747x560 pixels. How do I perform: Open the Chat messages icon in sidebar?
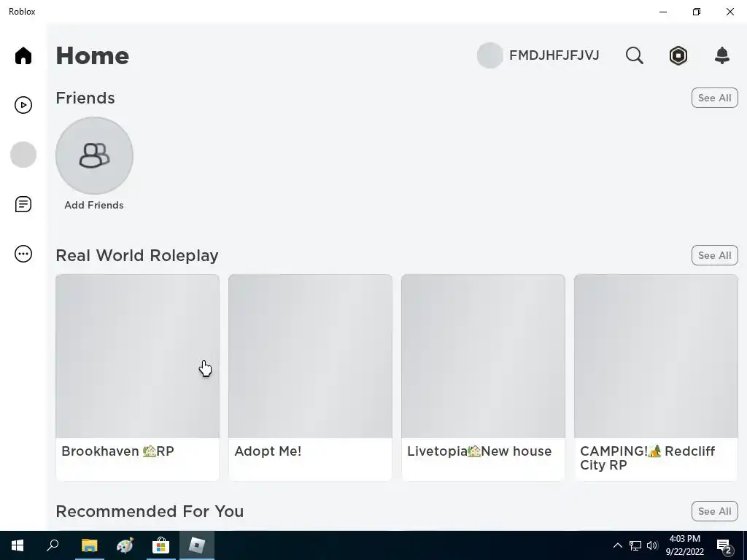pos(23,204)
